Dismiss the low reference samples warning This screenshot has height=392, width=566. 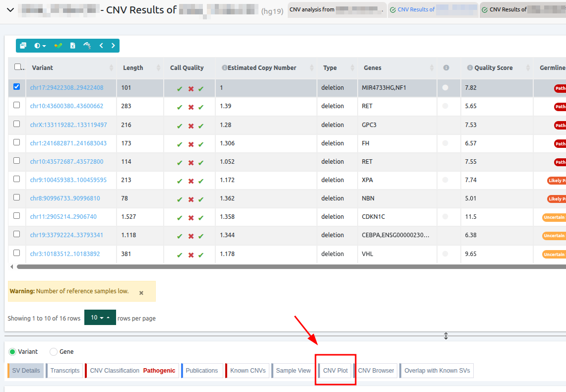pos(141,293)
